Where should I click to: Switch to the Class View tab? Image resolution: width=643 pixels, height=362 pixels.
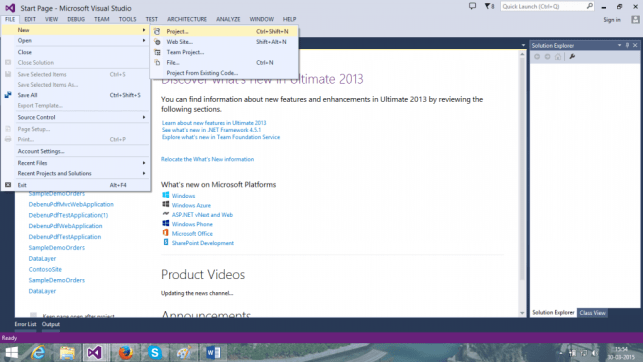(592, 313)
